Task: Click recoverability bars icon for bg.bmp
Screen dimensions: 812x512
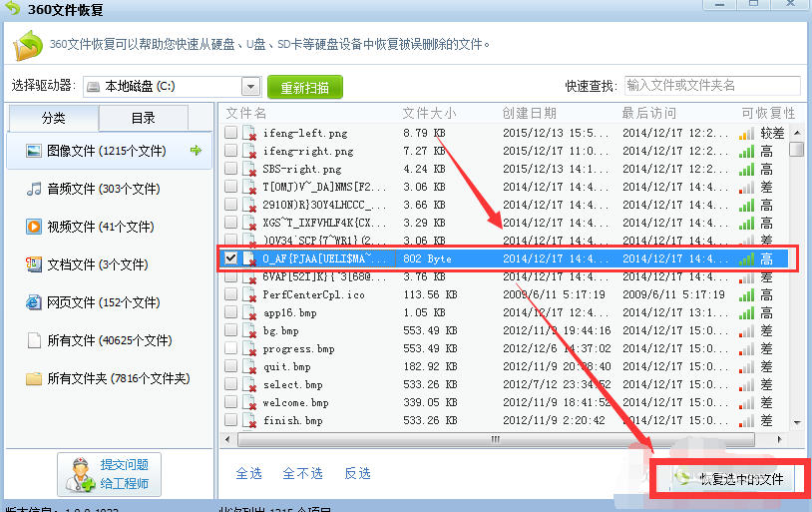Action: 746,331
